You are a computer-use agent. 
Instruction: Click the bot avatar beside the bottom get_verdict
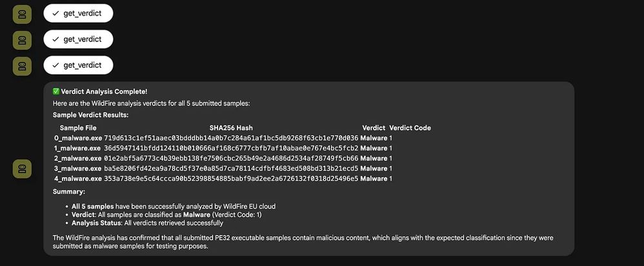click(x=22, y=66)
